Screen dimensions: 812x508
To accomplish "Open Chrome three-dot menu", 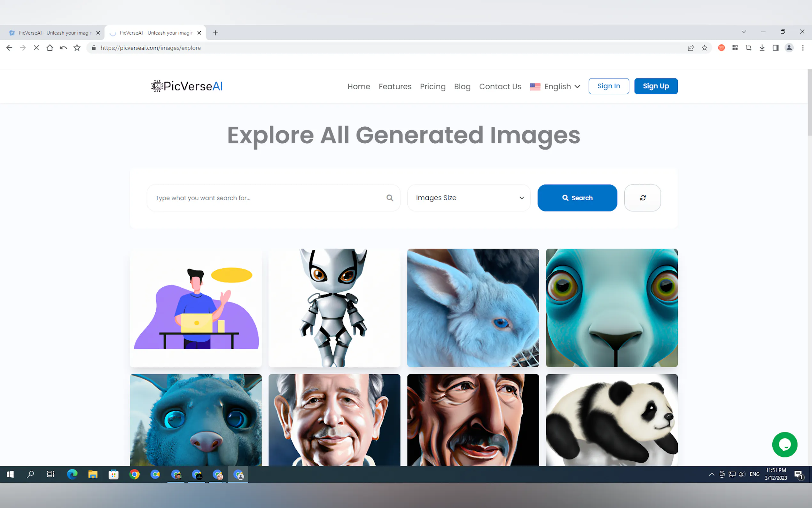I will (x=803, y=48).
